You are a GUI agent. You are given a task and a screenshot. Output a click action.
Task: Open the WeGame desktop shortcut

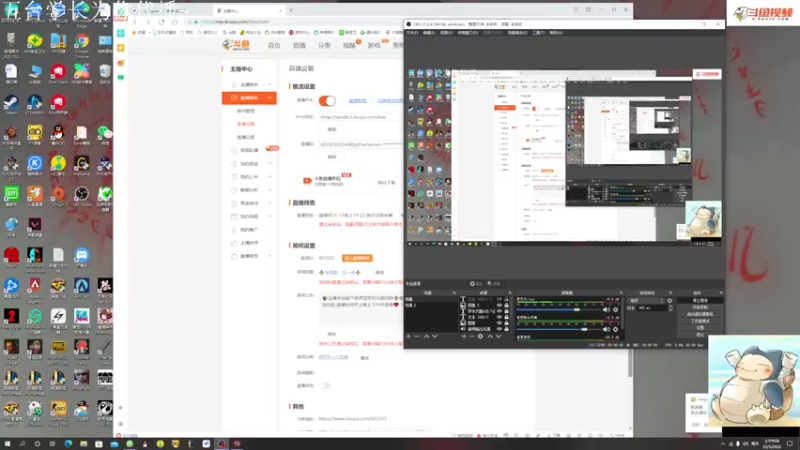81,165
